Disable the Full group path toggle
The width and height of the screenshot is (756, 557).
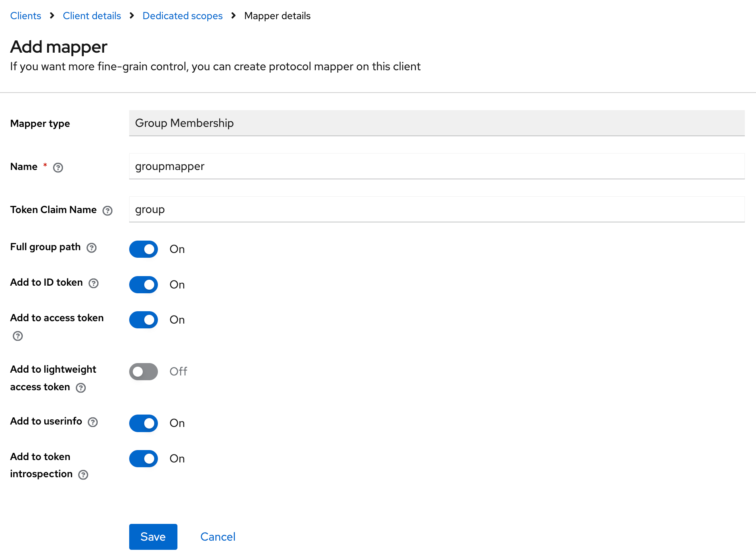coord(144,249)
